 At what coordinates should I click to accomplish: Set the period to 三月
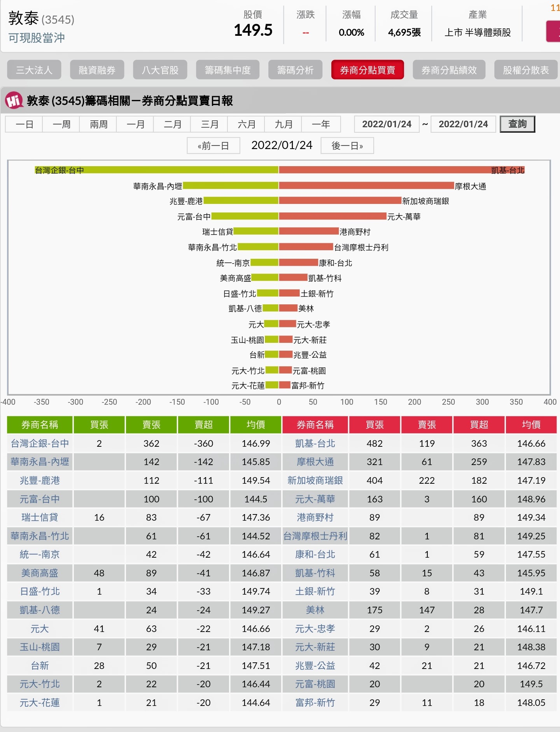[x=209, y=125]
